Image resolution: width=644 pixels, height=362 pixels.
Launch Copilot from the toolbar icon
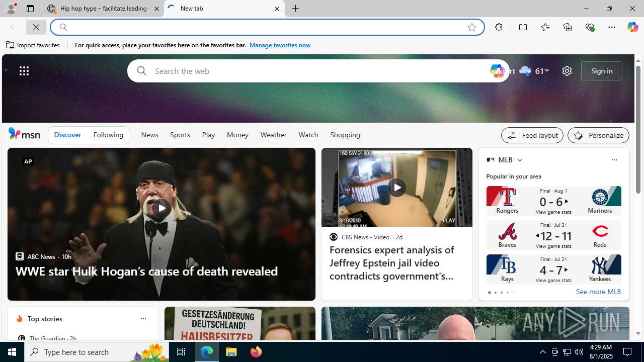pyautogui.click(x=632, y=27)
